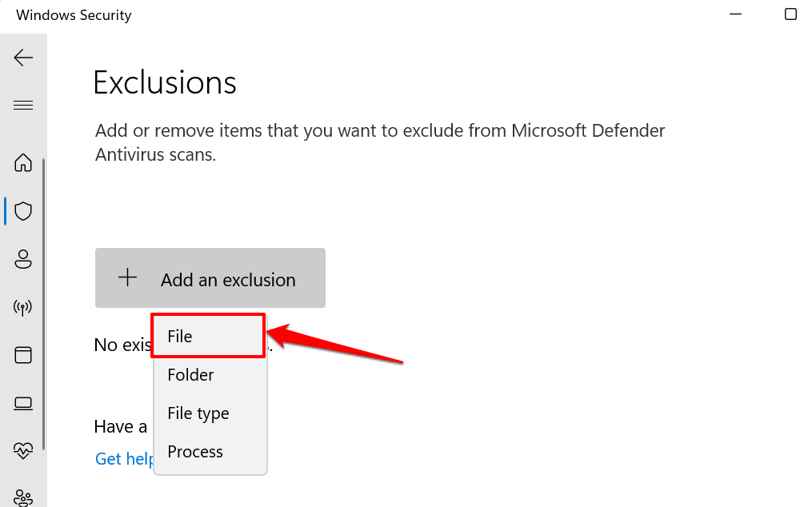
Task: Open Account protection person icon
Action: coord(23,259)
